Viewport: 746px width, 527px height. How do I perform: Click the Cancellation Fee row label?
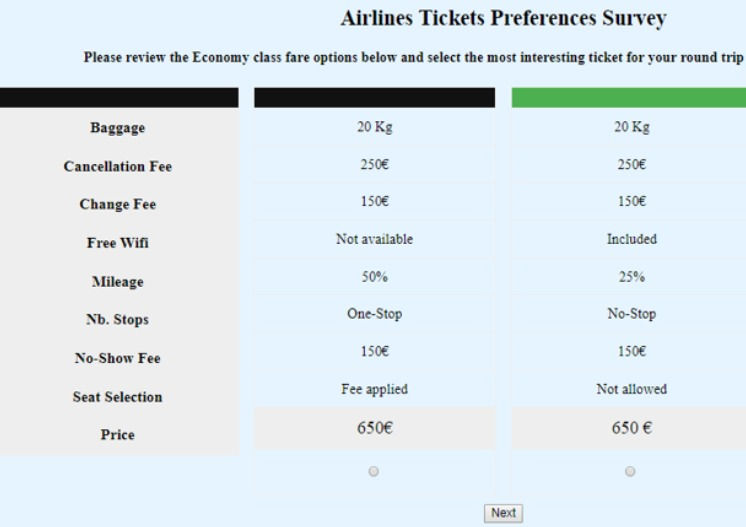point(117,167)
